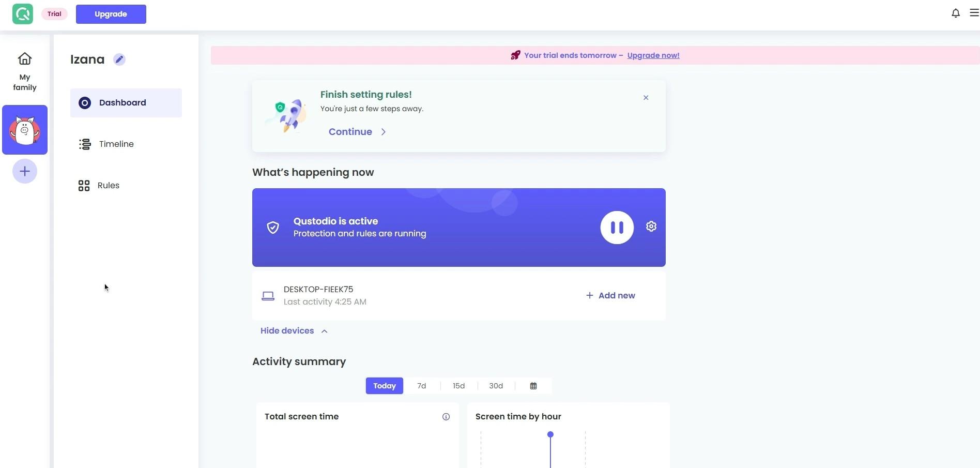
Task: Click the data point on hourly chart
Action: [550, 434]
